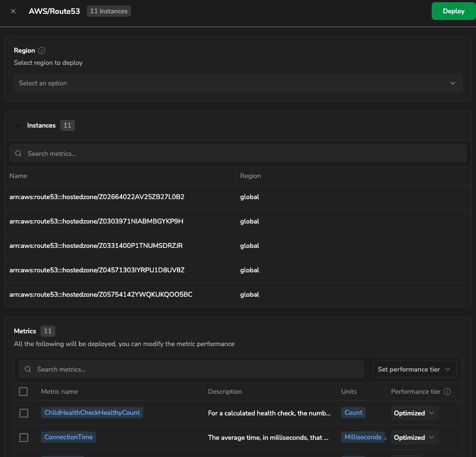This screenshot has height=457, width=476.
Task: Click the Region info icon
Action: point(42,50)
